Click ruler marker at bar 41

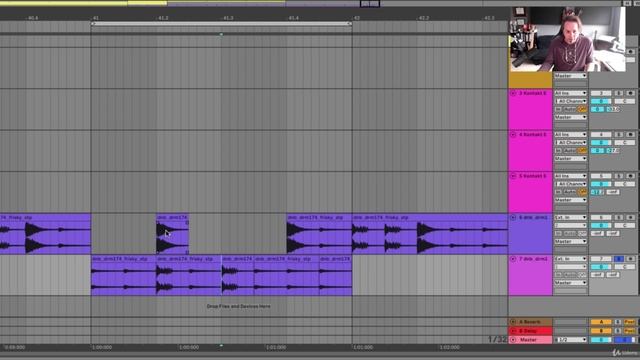95,18
